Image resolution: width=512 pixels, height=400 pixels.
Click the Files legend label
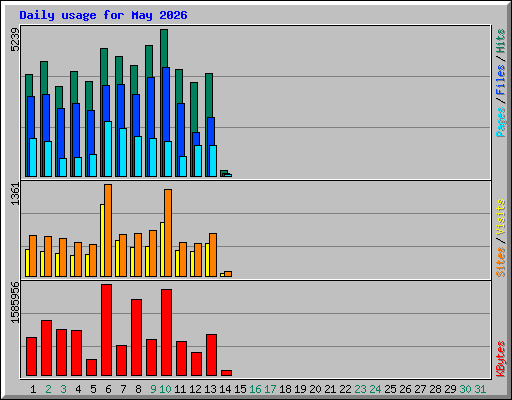coord(500,80)
